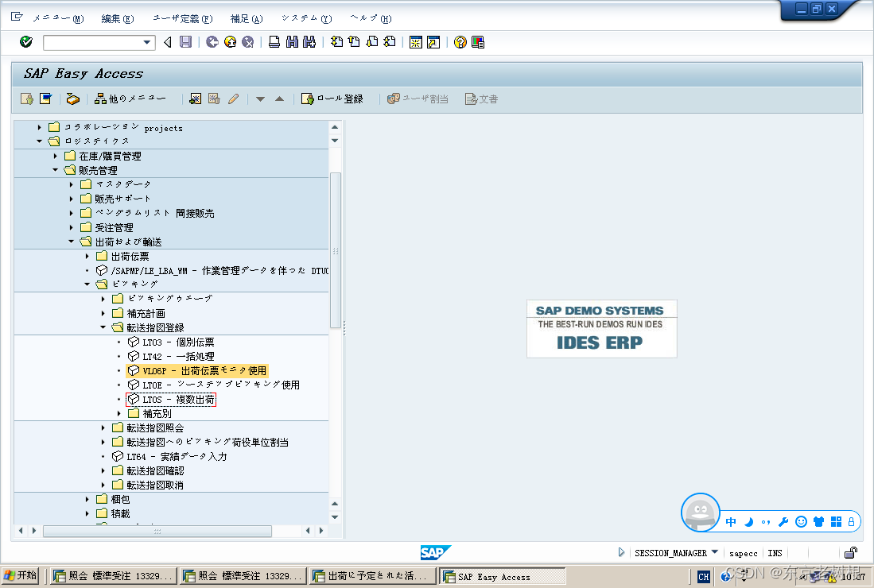Click the Previous Page icon

pos(354,42)
